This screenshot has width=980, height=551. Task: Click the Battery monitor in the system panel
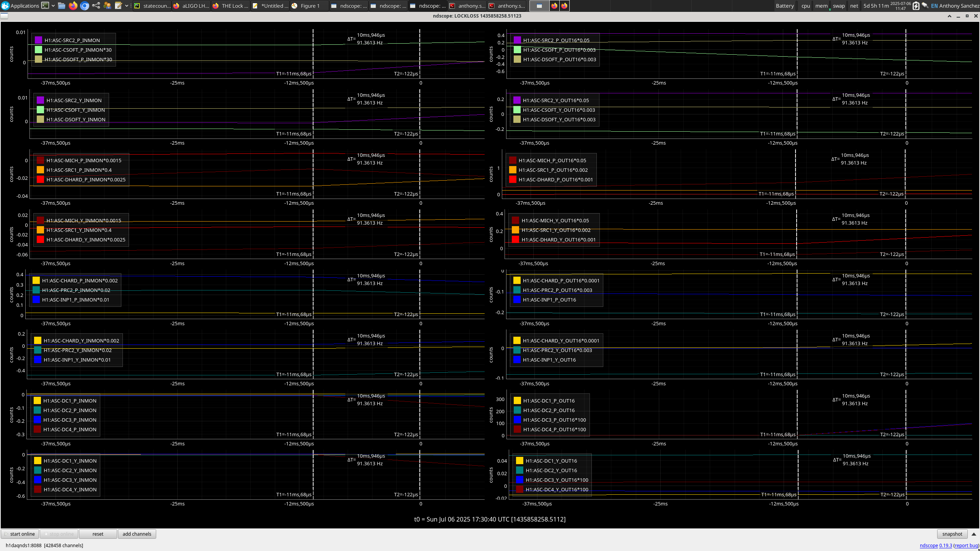[785, 6]
